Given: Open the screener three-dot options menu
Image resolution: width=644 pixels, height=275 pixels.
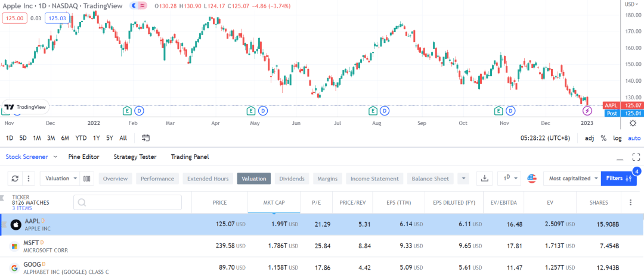Looking at the screenshot, I should click(x=29, y=179).
